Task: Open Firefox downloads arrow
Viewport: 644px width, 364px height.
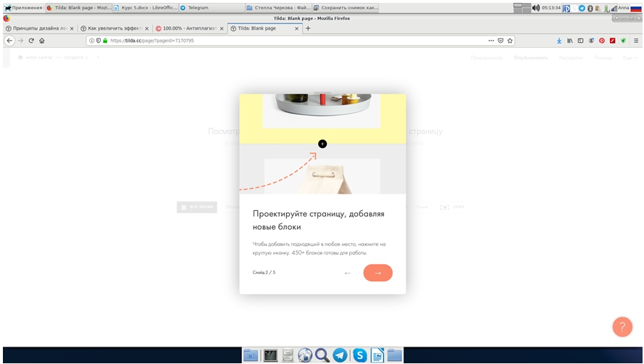Action: coord(559,41)
